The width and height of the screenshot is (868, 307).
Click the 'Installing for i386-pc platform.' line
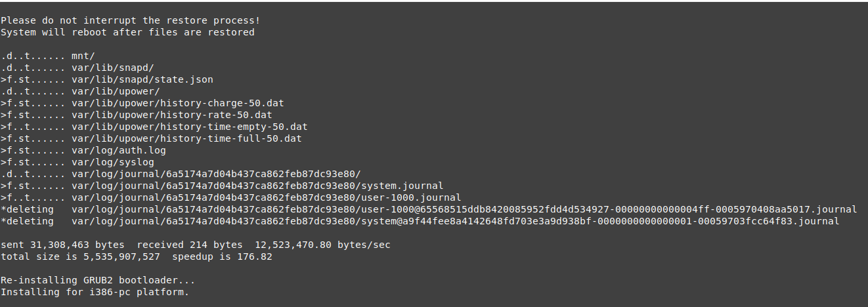pos(95,292)
